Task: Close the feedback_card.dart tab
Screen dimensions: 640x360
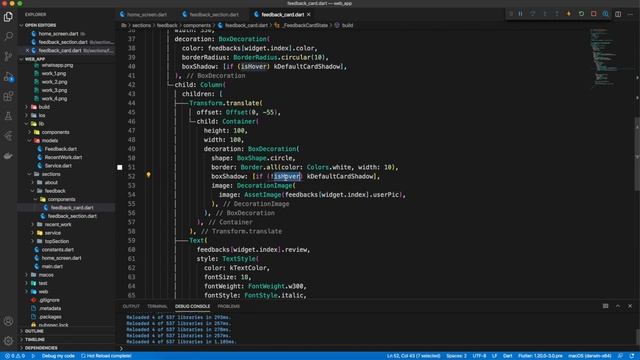Action: pos(309,14)
